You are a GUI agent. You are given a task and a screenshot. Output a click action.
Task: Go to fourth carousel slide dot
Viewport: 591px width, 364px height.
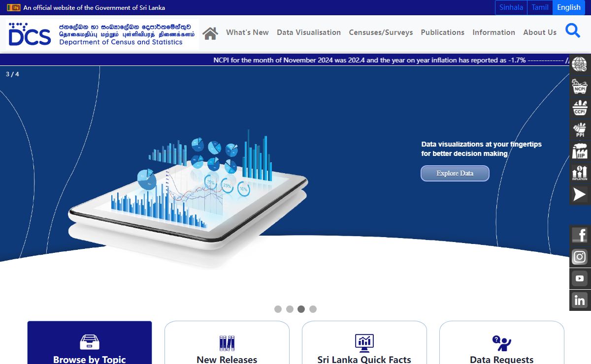click(313, 309)
